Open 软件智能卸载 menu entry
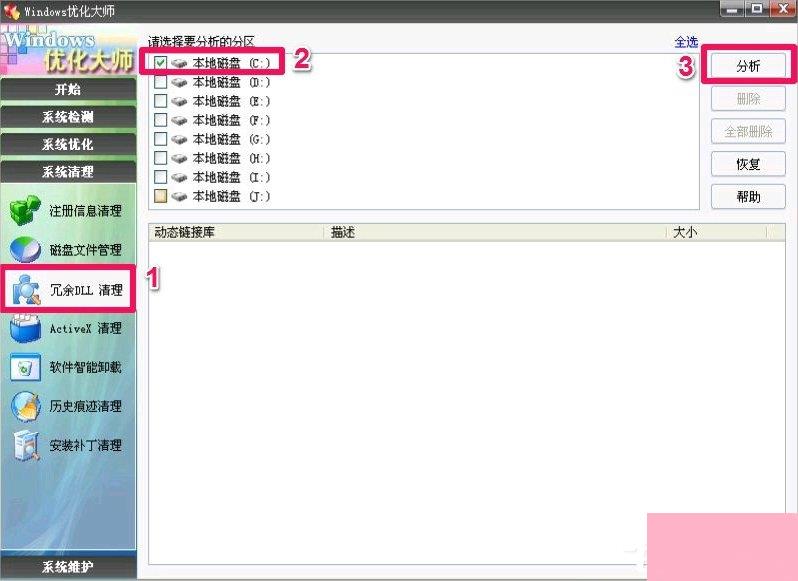The width and height of the screenshot is (798, 581). 86,367
